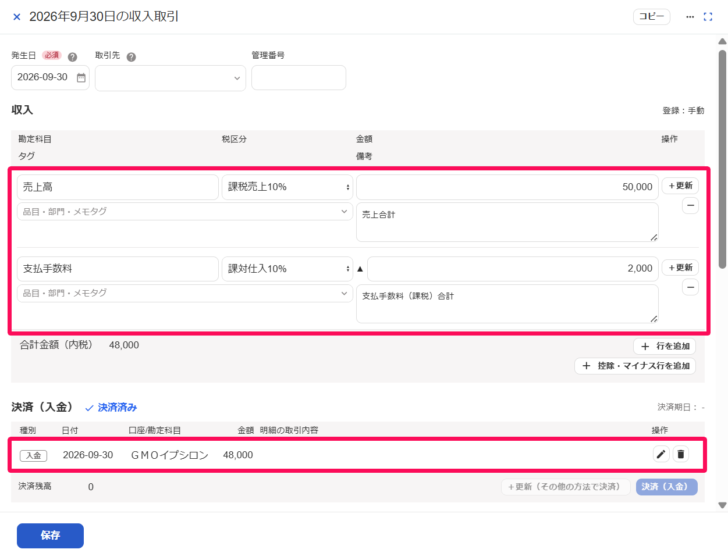728x560 pixels.
Task: Edit the 支払手数料 account field
Action: click(118, 269)
